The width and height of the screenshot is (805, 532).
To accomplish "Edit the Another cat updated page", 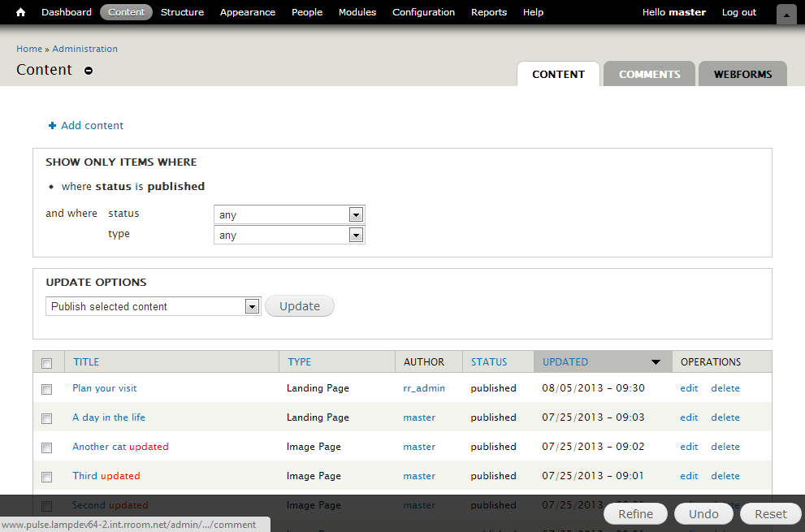I will [688, 447].
